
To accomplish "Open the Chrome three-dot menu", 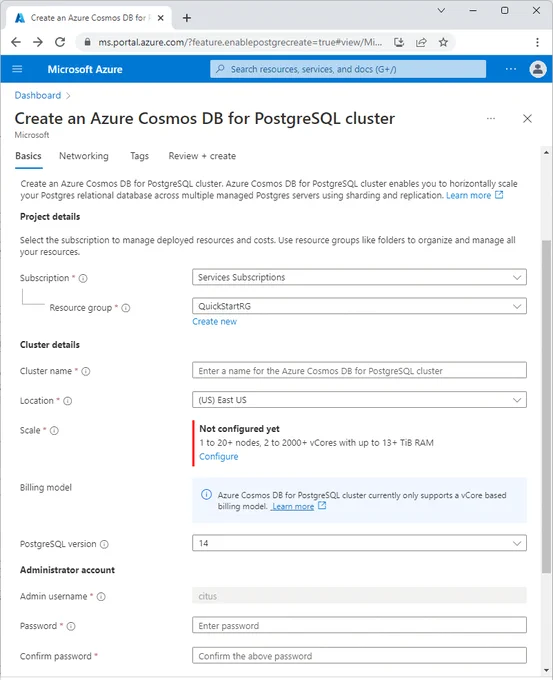I will point(537,42).
